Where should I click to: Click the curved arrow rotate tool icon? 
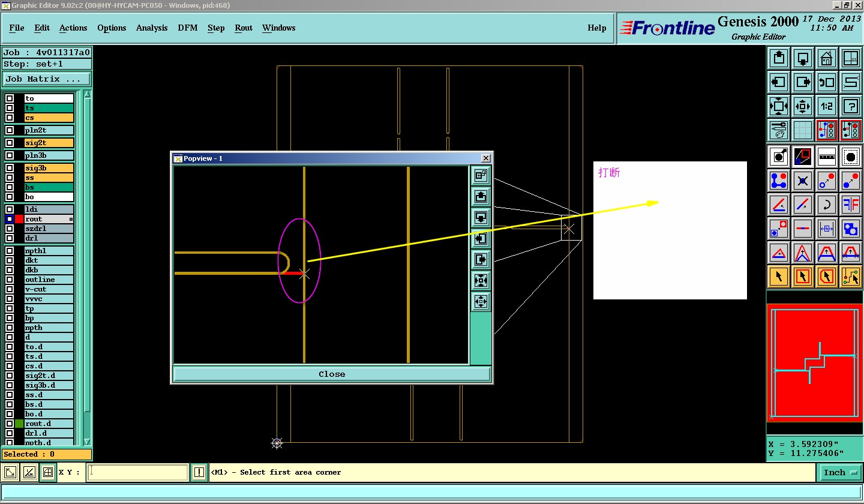(827, 205)
